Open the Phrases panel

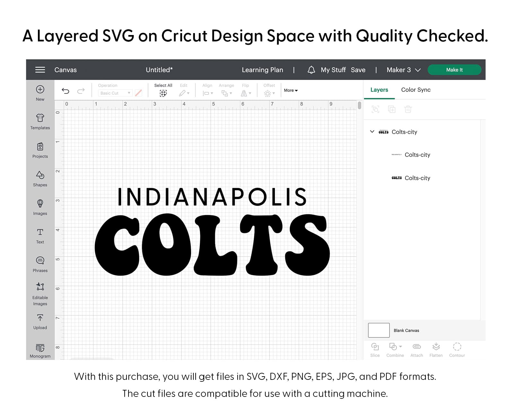tap(40, 264)
